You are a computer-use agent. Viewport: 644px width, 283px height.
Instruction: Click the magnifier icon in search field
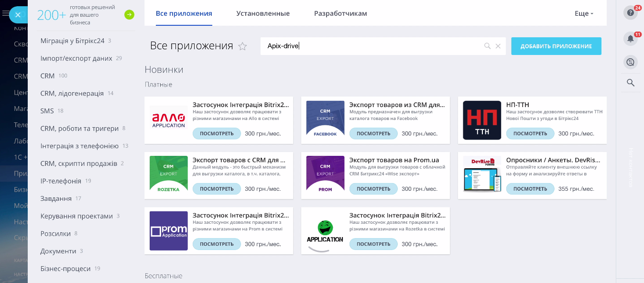487,46
